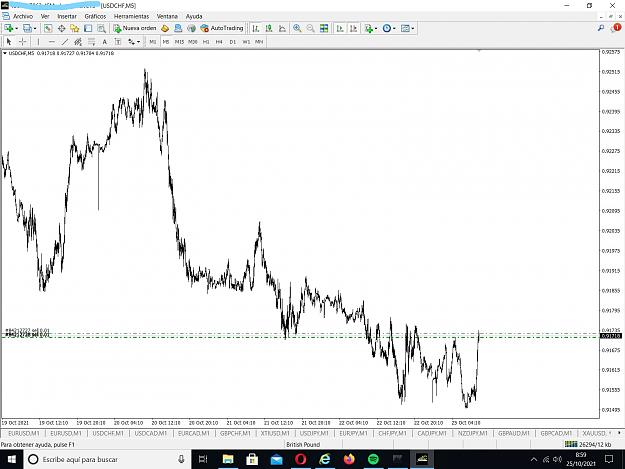Switch chart to candlesticks mode
Viewport: 625px width, 469px height.
(269, 28)
